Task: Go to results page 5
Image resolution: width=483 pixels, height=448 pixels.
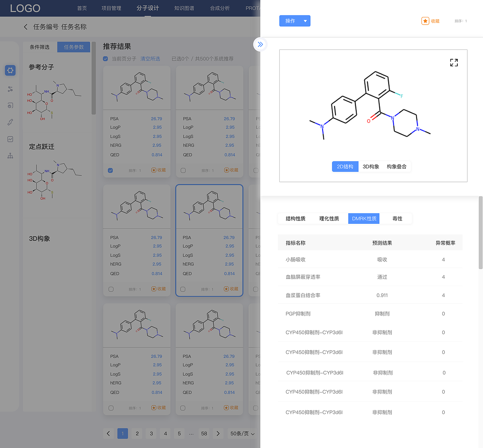Action: tap(179, 434)
